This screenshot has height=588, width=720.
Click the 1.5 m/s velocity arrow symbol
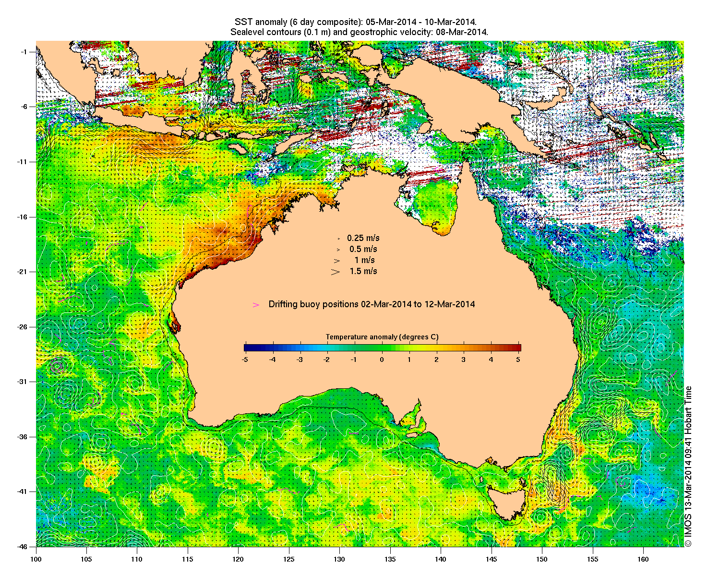pos(336,271)
